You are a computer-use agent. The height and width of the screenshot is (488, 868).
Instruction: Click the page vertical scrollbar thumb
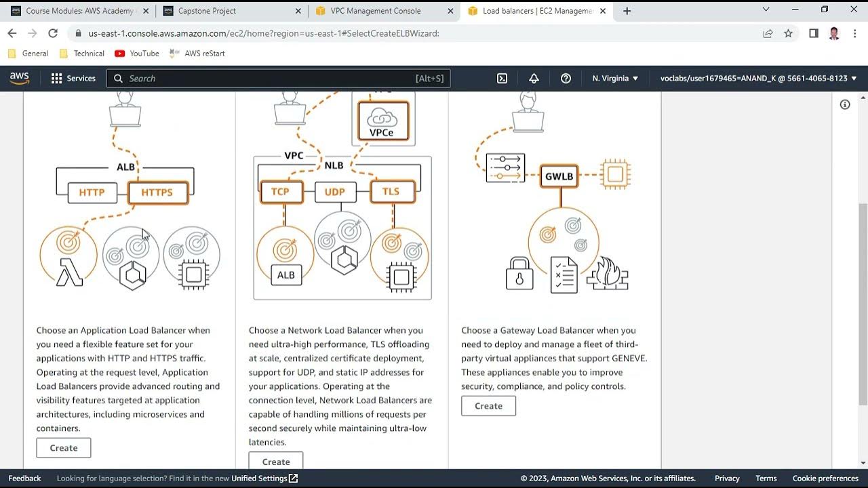[863, 305]
